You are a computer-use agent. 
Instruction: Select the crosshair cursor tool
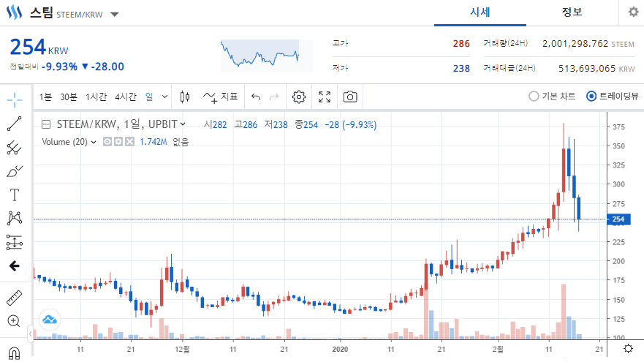click(x=15, y=99)
